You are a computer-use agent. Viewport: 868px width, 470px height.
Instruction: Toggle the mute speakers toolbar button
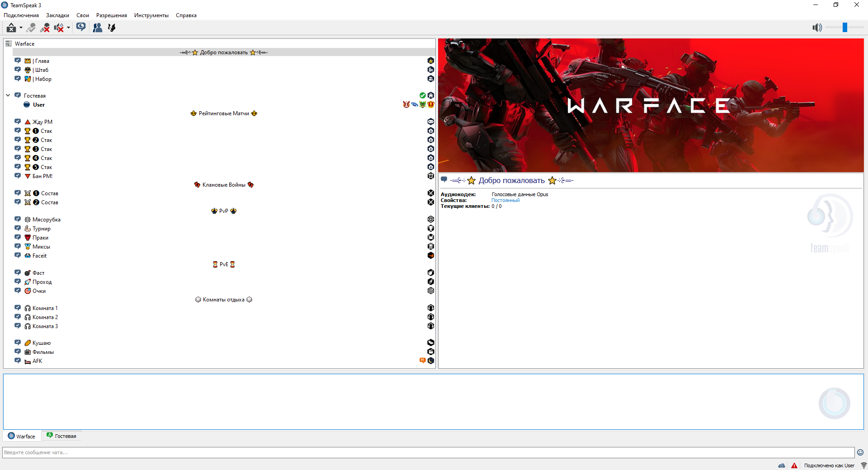click(59, 28)
